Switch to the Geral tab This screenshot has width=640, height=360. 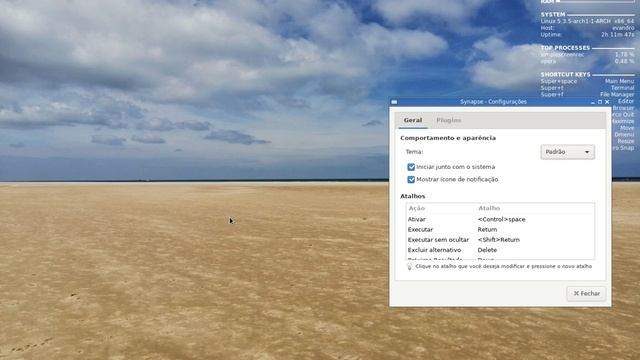click(413, 120)
